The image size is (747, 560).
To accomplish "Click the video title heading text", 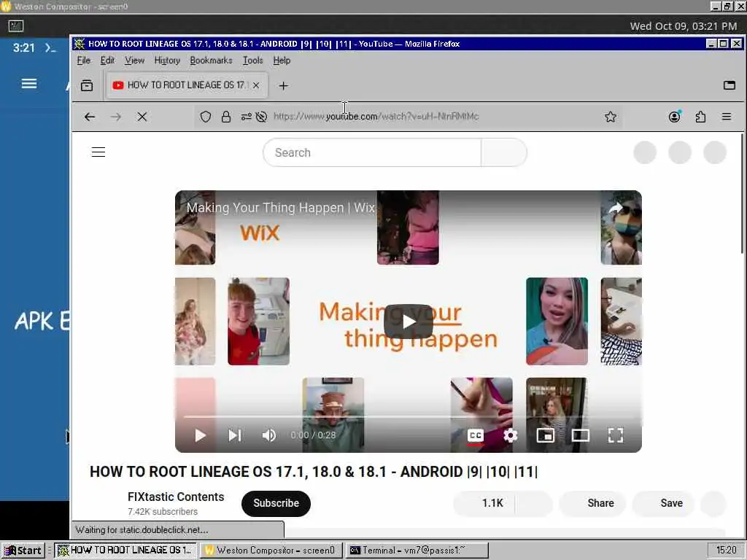I will click(x=314, y=472).
